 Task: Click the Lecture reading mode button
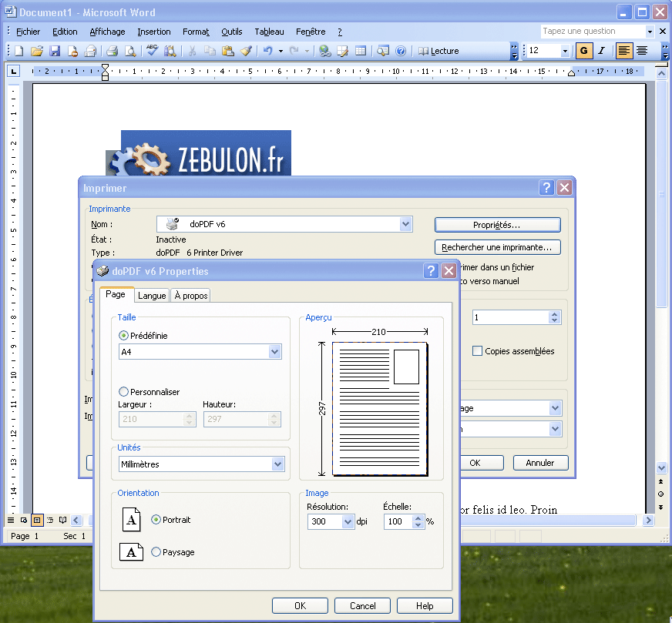[x=438, y=51]
